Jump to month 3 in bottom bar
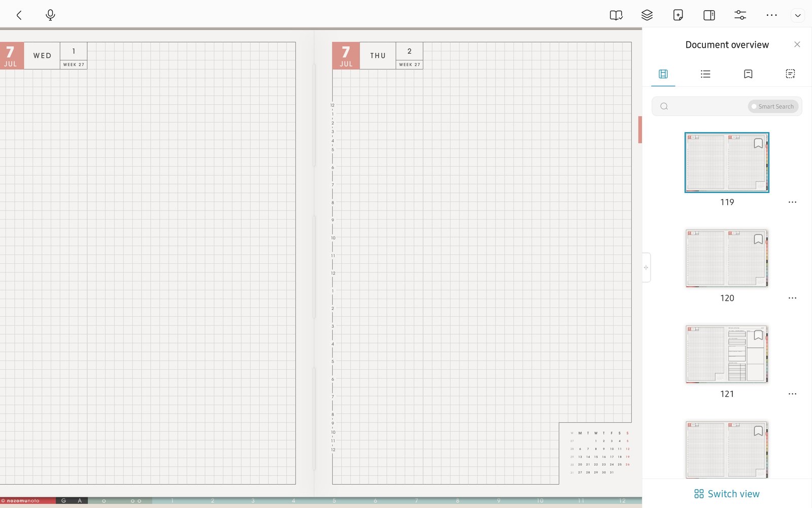 pos(253,501)
